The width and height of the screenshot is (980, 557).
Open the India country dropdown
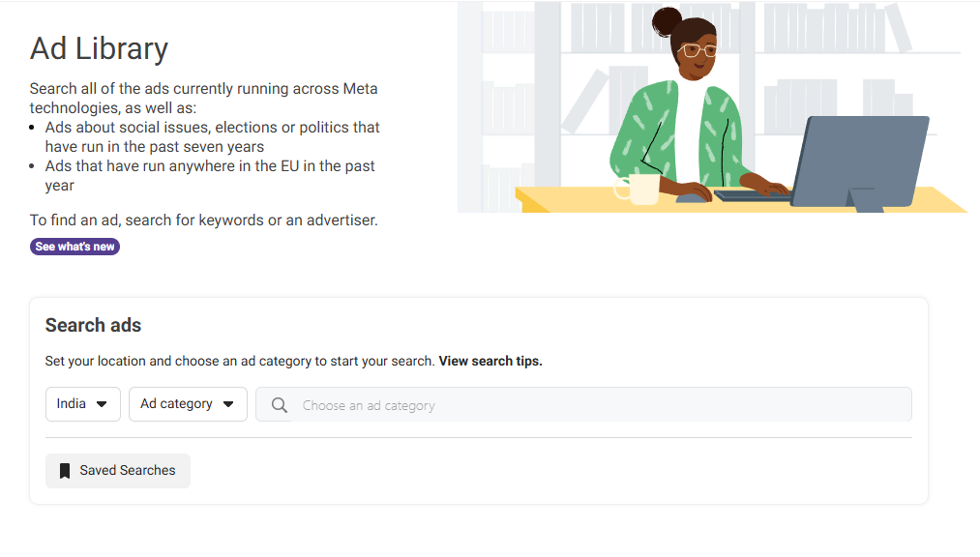point(83,404)
